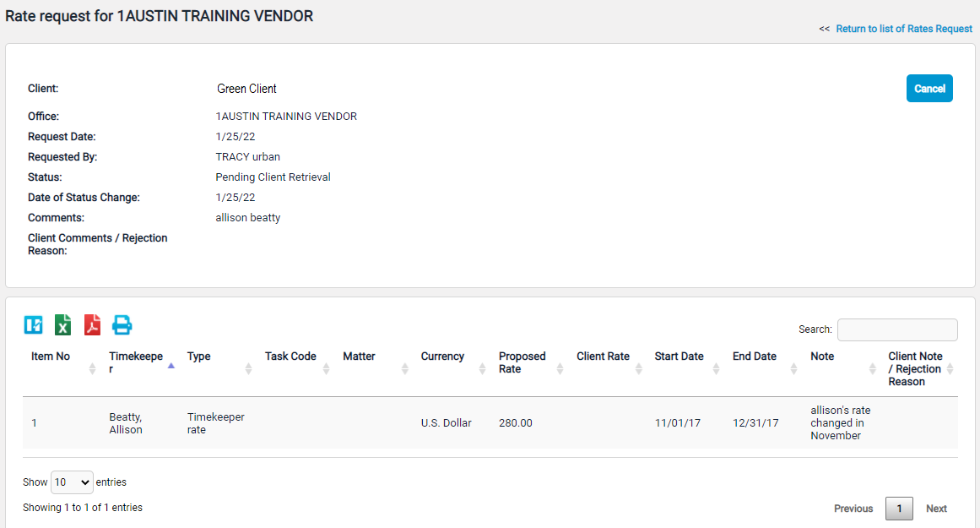Click the Status: label

(45, 177)
